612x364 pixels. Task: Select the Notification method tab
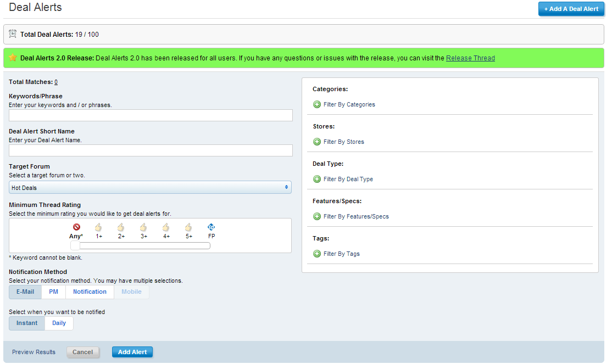(90, 292)
